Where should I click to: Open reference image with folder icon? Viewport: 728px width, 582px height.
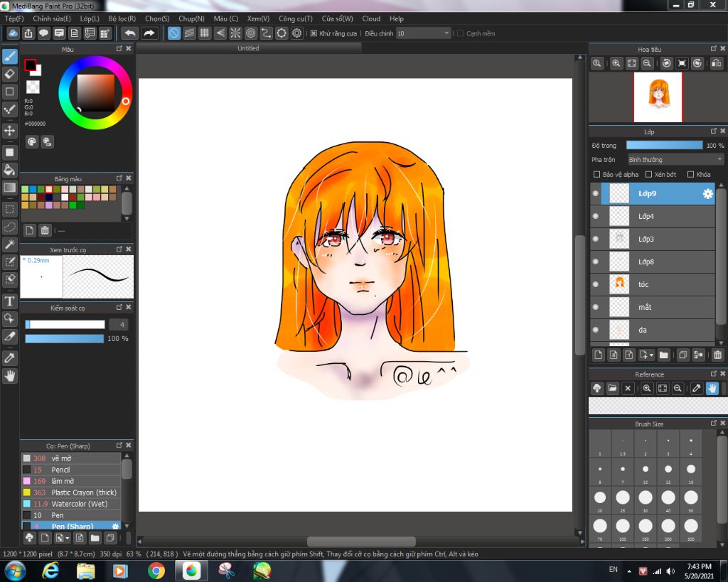click(612, 389)
